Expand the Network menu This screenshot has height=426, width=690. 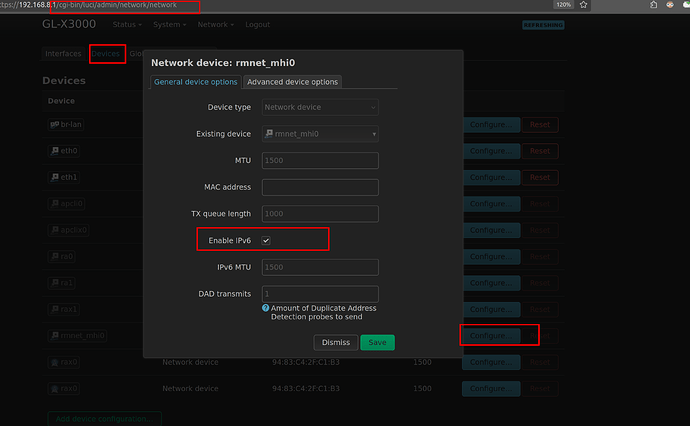(216, 25)
